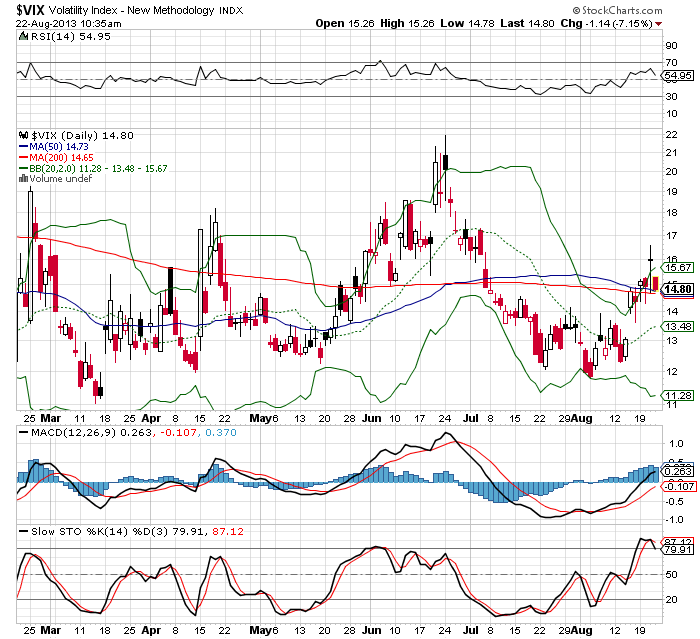Click the blue 0.370 value in the MACD label
The width and height of the screenshot is (700, 639).
[221, 432]
